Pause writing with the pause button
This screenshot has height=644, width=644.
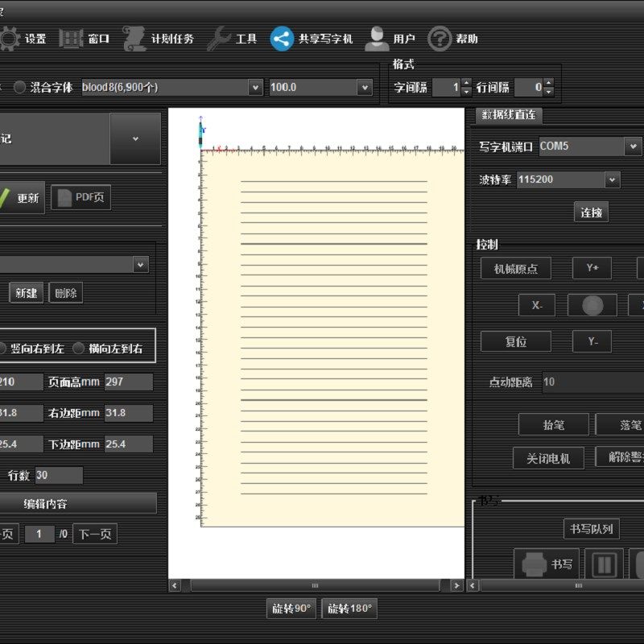coord(605,564)
